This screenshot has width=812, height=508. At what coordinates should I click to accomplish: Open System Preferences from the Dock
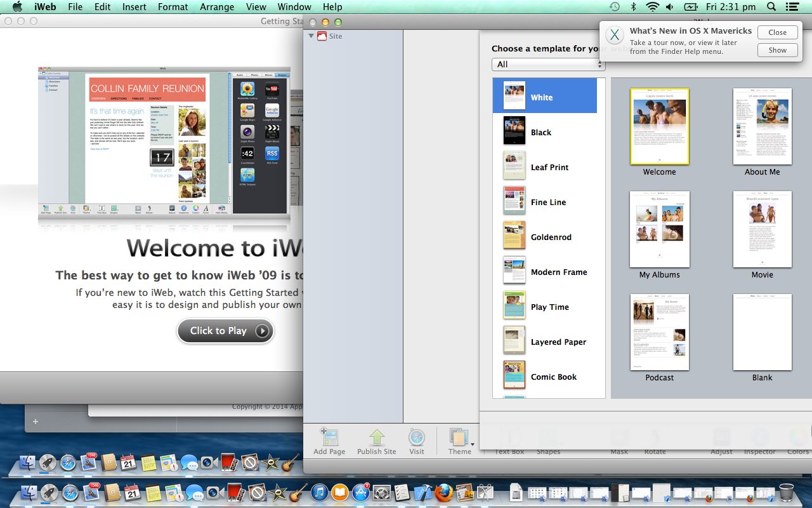coord(382,492)
